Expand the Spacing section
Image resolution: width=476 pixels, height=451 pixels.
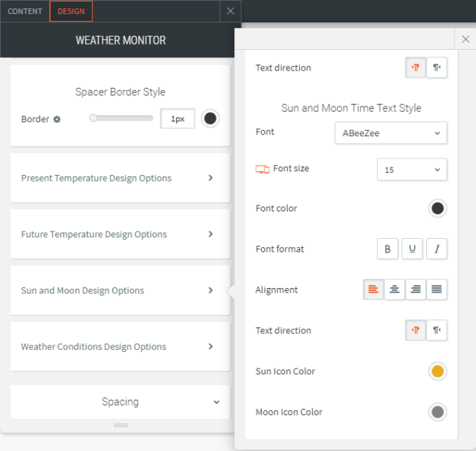[120, 402]
